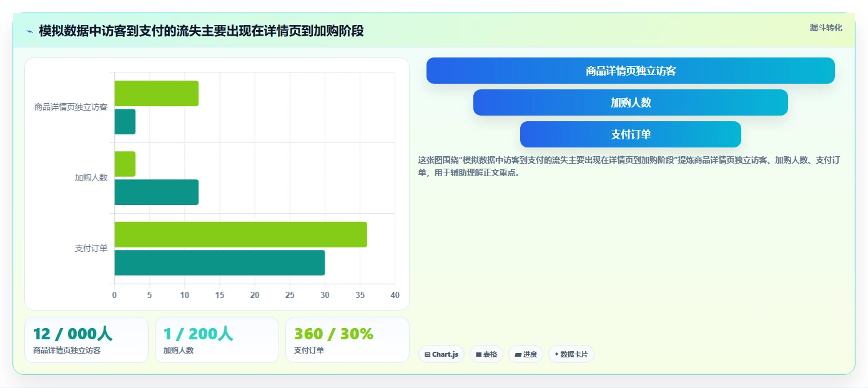Click the x-axis tick label 30
Viewport: 868px width, 388px height.
[325, 295]
